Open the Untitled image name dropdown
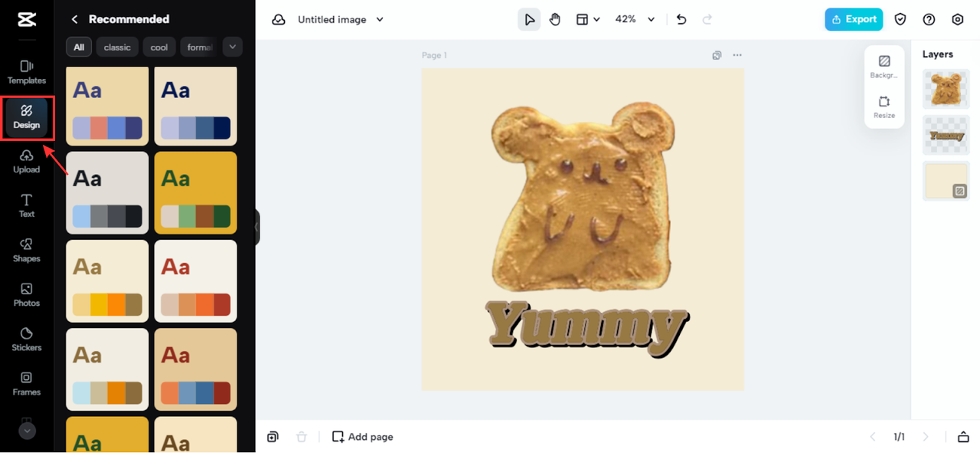 click(x=341, y=19)
